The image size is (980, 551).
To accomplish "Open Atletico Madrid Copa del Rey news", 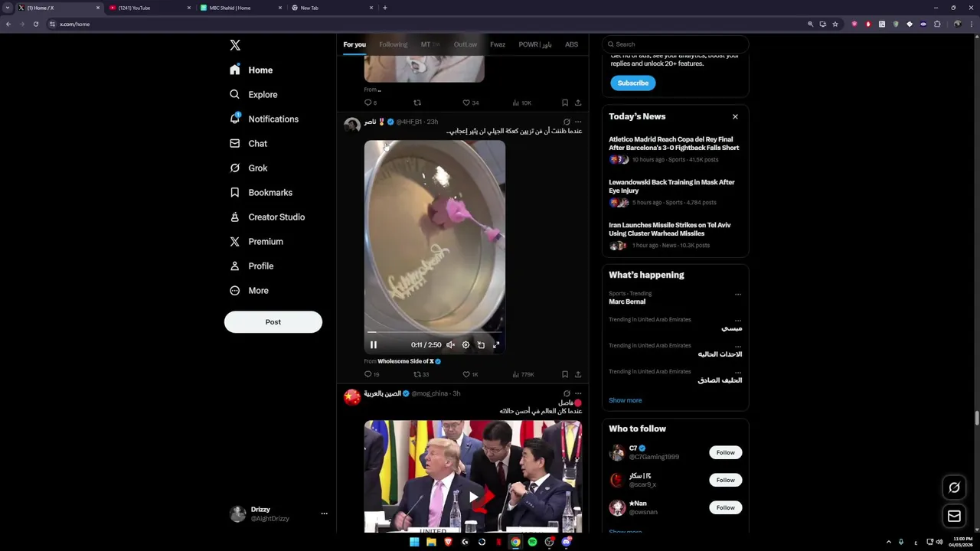I will [674, 143].
